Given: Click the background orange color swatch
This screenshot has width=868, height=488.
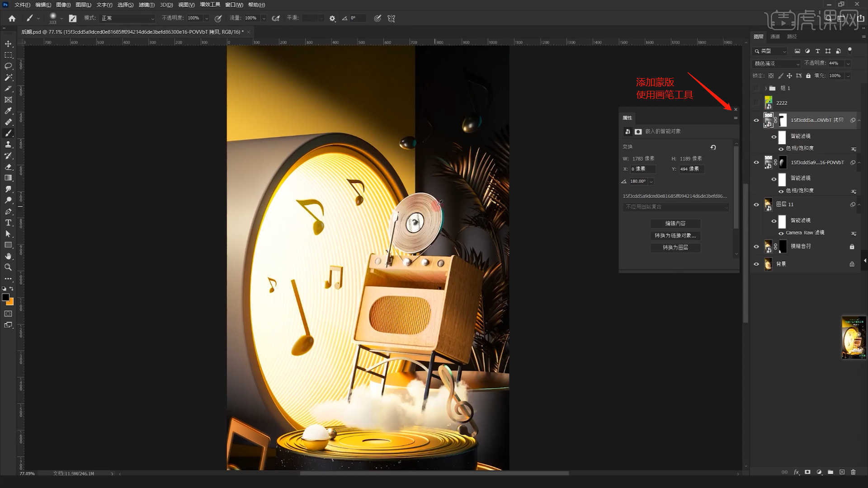Looking at the screenshot, I should pyautogui.click(x=11, y=302).
